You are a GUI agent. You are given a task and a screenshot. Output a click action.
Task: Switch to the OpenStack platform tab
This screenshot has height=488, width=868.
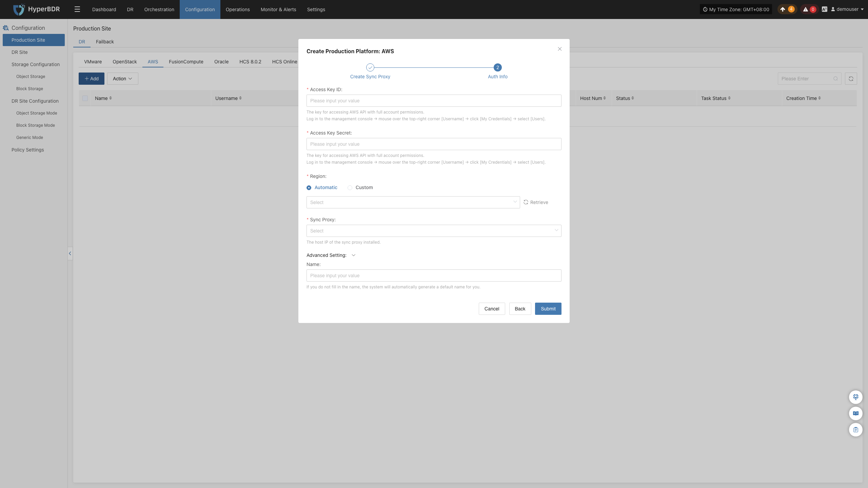click(125, 62)
